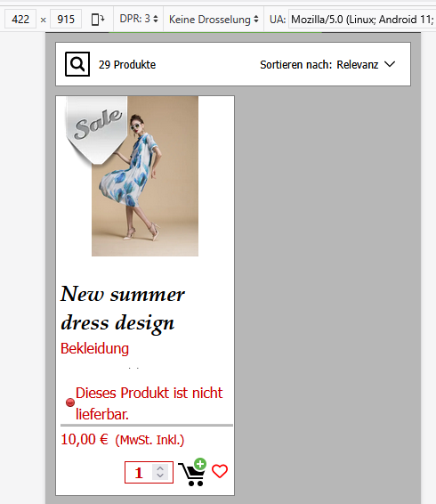Open the Bekleidung category link

(95, 348)
